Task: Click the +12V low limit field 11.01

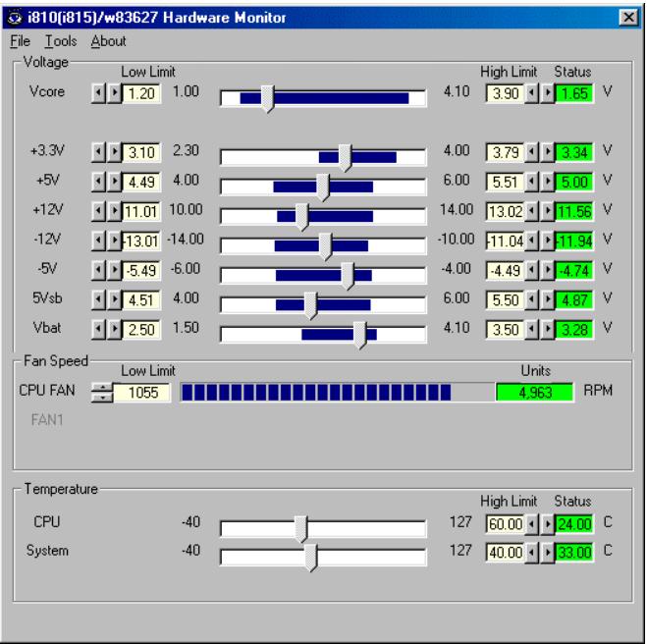Action: tap(141, 211)
